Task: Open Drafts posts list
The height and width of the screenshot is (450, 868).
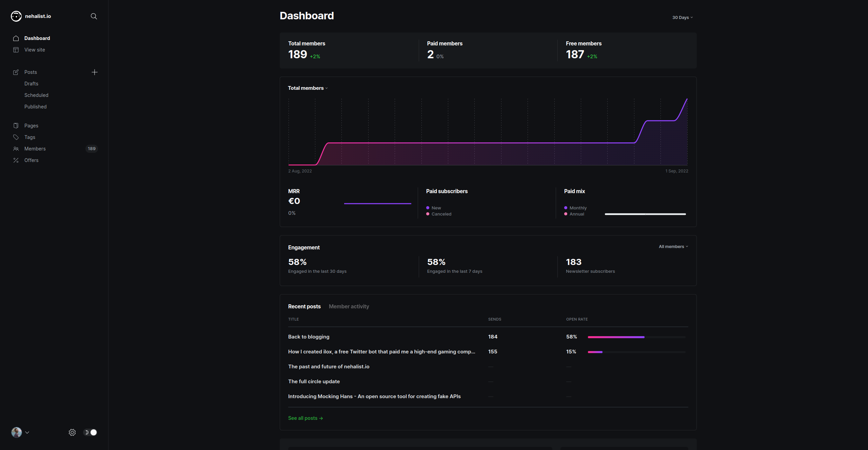Action: tap(31, 84)
